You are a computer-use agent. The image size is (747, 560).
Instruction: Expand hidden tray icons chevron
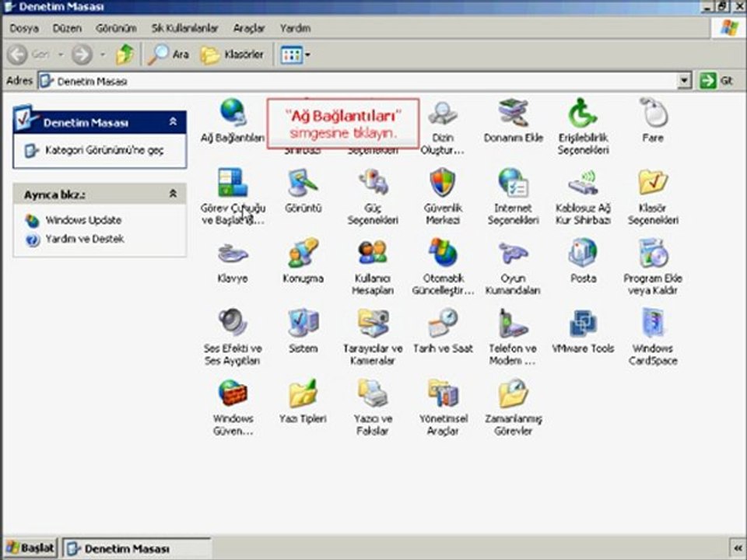click(x=738, y=548)
